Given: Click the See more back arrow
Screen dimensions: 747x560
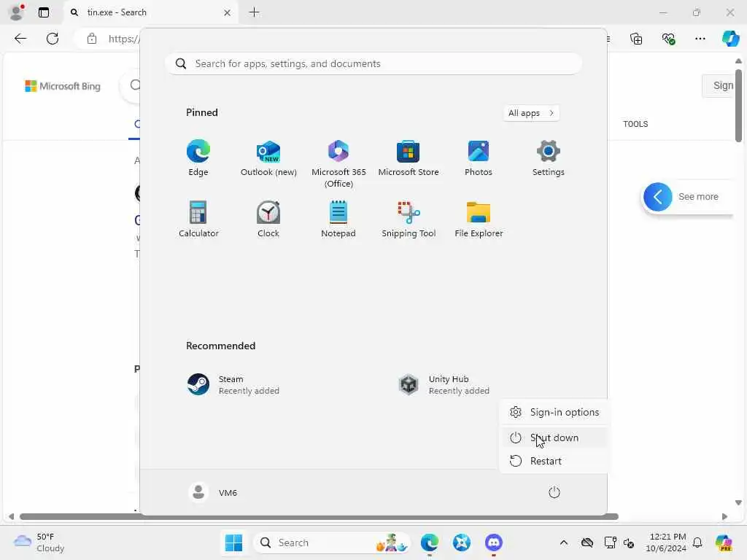Looking at the screenshot, I should [x=657, y=197].
